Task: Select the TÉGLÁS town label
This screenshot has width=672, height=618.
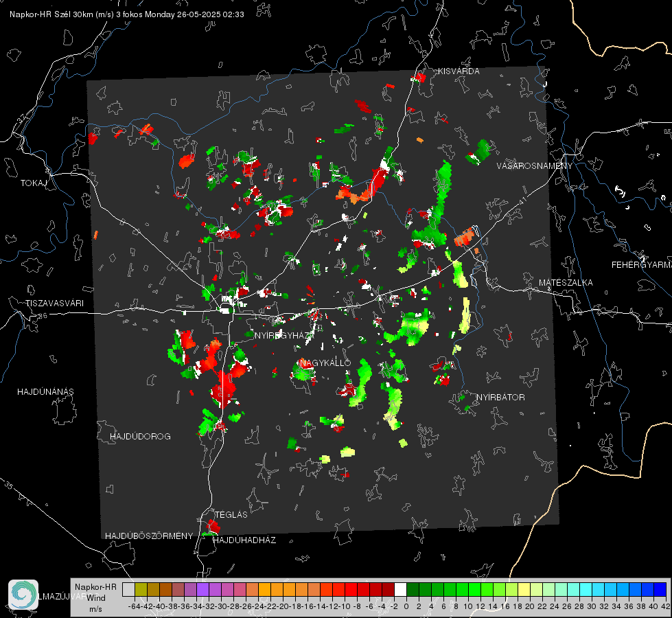Action: coord(231,514)
